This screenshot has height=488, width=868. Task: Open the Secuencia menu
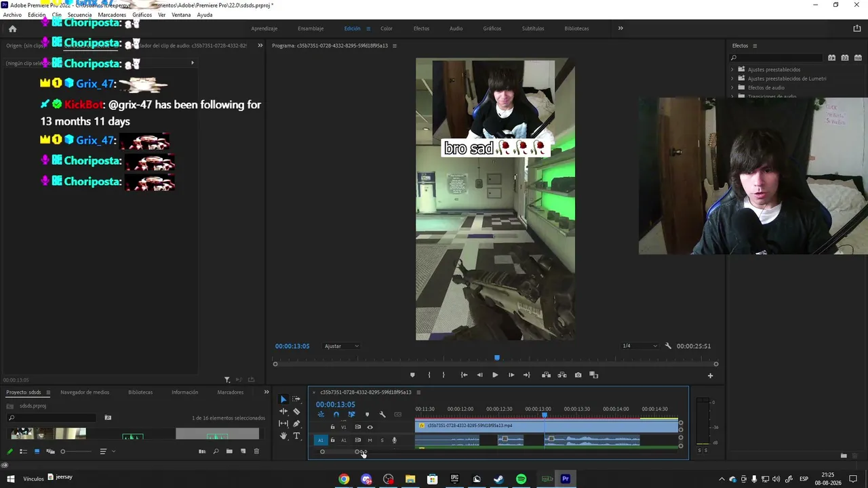point(79,15)
